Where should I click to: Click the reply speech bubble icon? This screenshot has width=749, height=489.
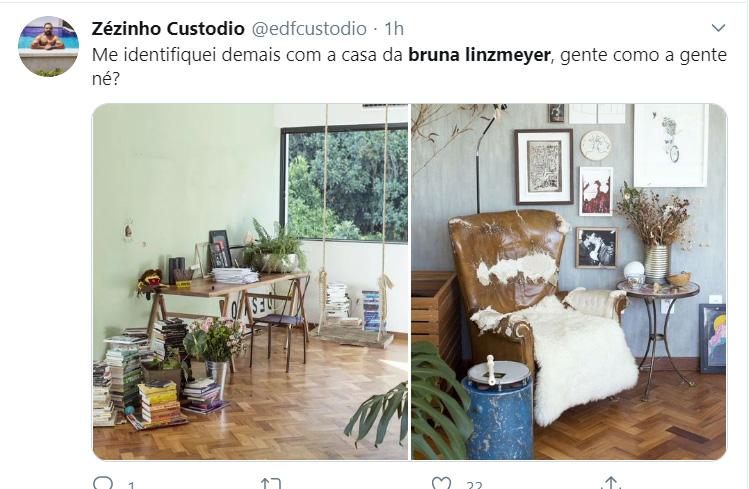point(103,483)
